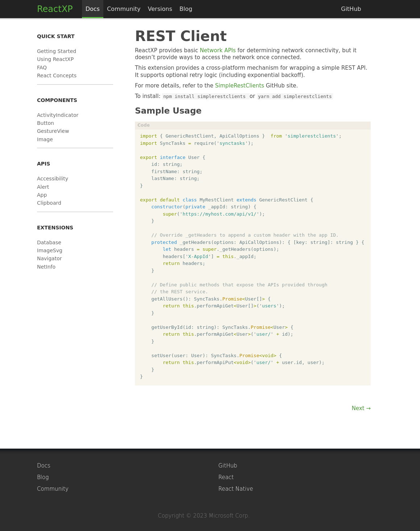Open the SimpleRestClients GitHub link
The height and width of the screenshot is (531, 420).
[239, 86]
